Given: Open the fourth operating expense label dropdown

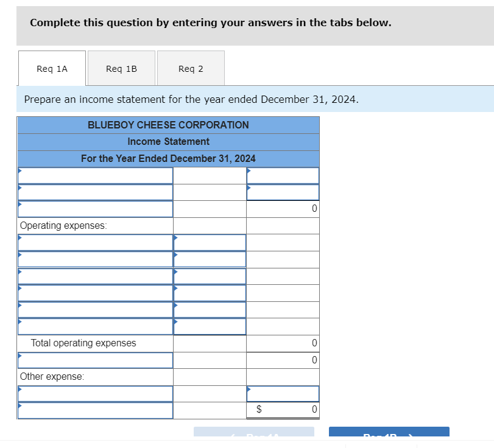Looking at the screenshot, I should [x=95, y=292].
